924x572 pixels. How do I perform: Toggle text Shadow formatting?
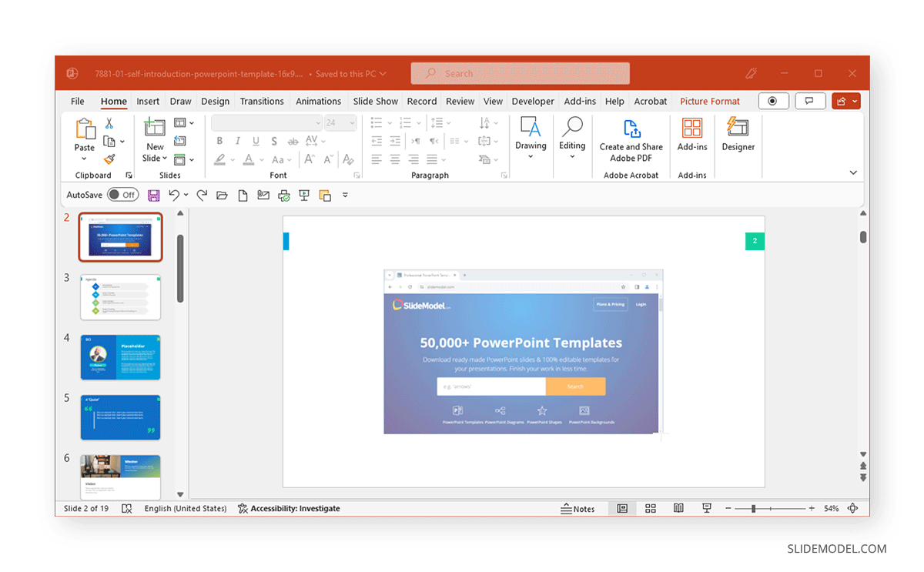(274, 141)
